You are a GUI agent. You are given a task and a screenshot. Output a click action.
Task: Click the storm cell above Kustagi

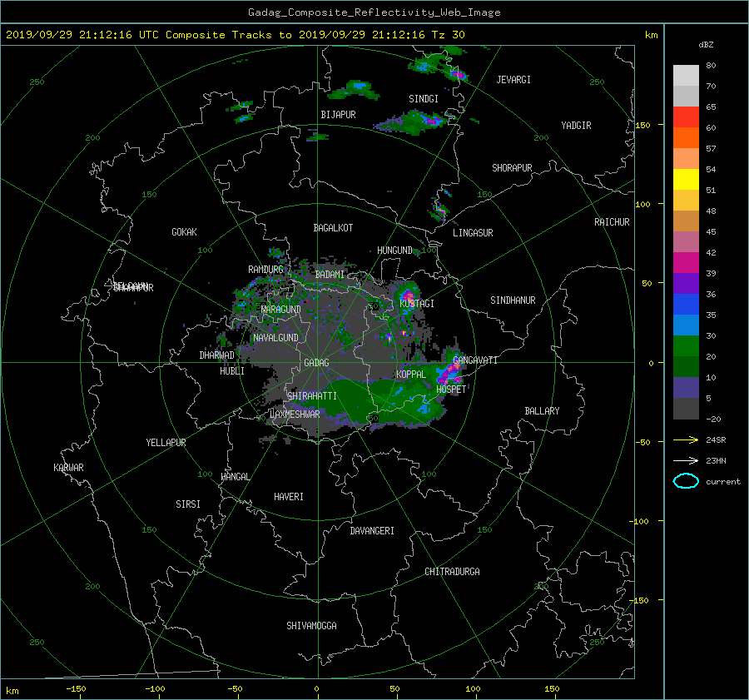408,295
